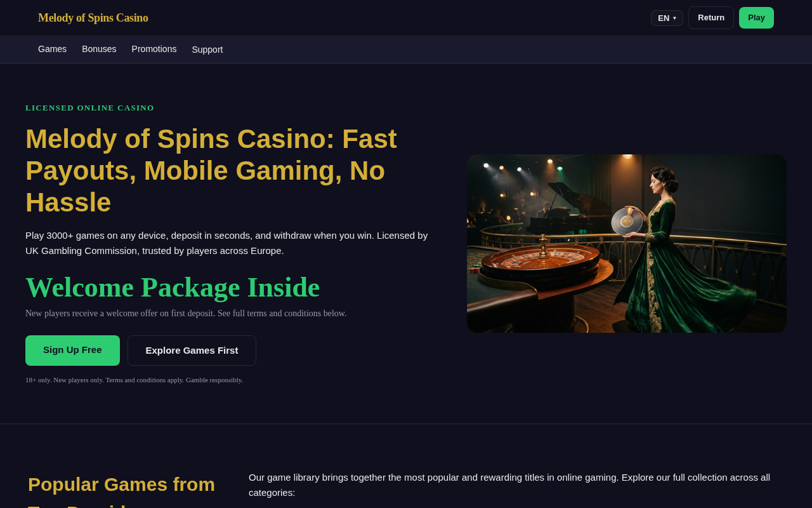Click the 18+ only terms disclaimer text
The width and height of the screenshot is (812, 508).
(x=134, y=380)
